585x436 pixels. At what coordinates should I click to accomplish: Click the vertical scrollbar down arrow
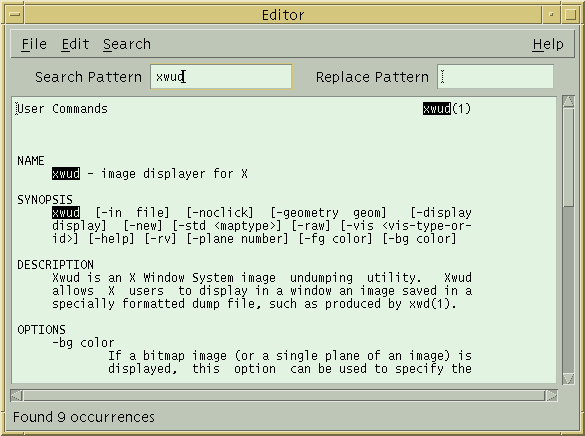[x=569, y=378]
